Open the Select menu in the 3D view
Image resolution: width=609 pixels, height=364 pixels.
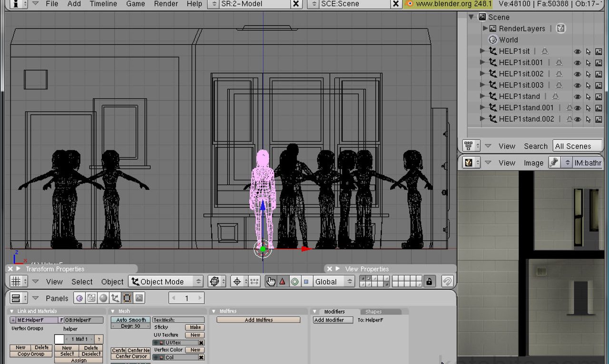81,282
